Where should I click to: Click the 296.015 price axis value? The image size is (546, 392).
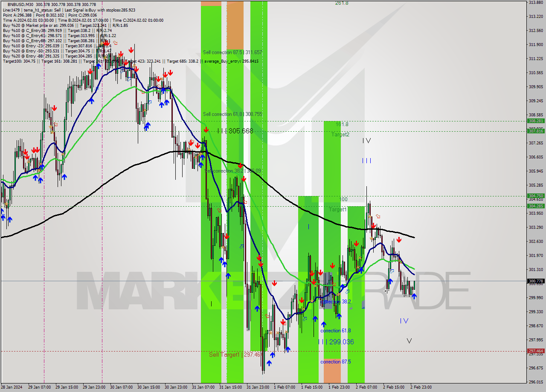pos(536,382)
